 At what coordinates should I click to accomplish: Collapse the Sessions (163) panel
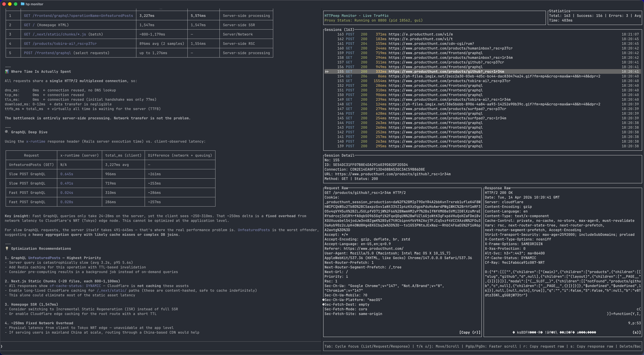click(x=339, y=30)
